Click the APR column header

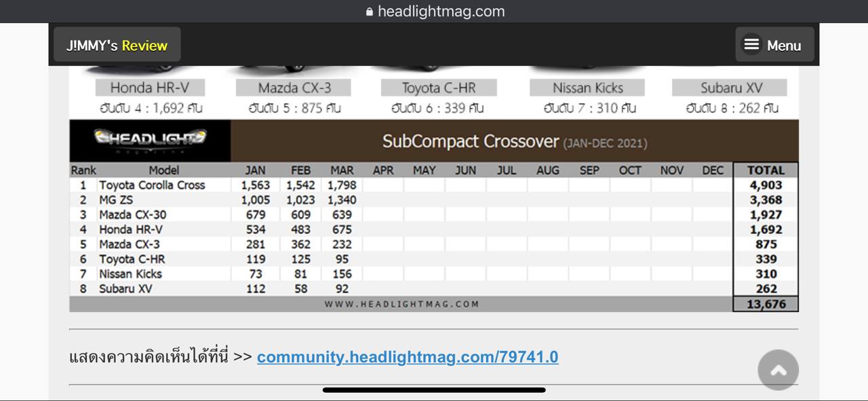(383, 170)
